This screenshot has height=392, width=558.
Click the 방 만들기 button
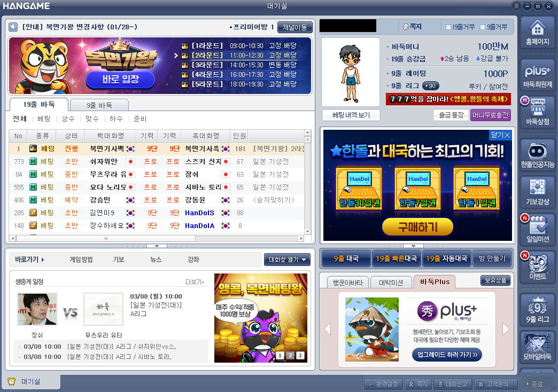(492, 258)
